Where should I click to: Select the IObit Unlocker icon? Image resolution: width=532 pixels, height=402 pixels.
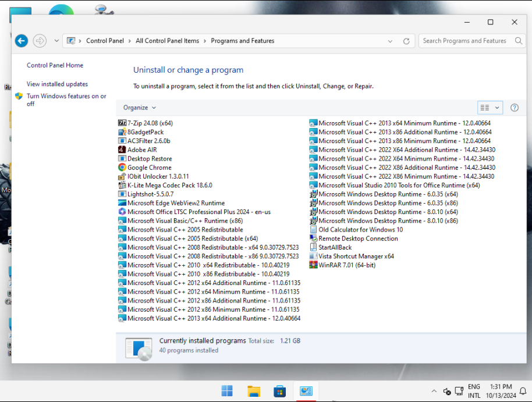click(x=122, y=176)
